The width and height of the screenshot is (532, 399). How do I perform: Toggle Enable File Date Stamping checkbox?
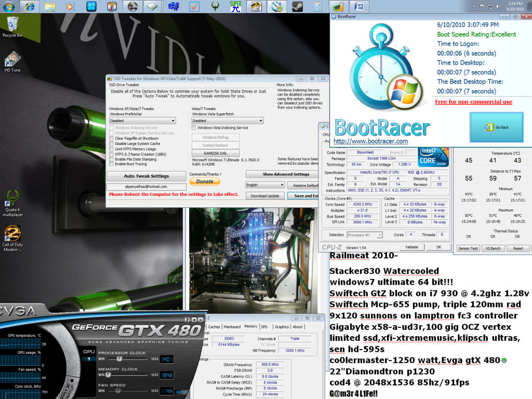point(111,159)
